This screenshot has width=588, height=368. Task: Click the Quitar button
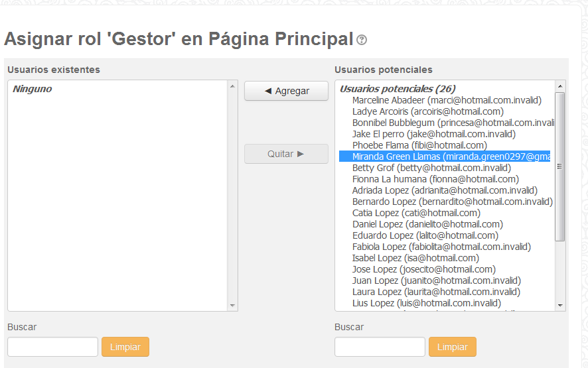(286, 154)
